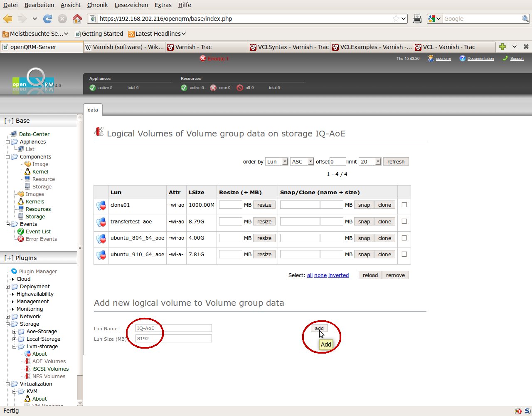Screen dimensions: 532x416
Task: Open the ASC sort direction dropdown
Action: [302, 161]
